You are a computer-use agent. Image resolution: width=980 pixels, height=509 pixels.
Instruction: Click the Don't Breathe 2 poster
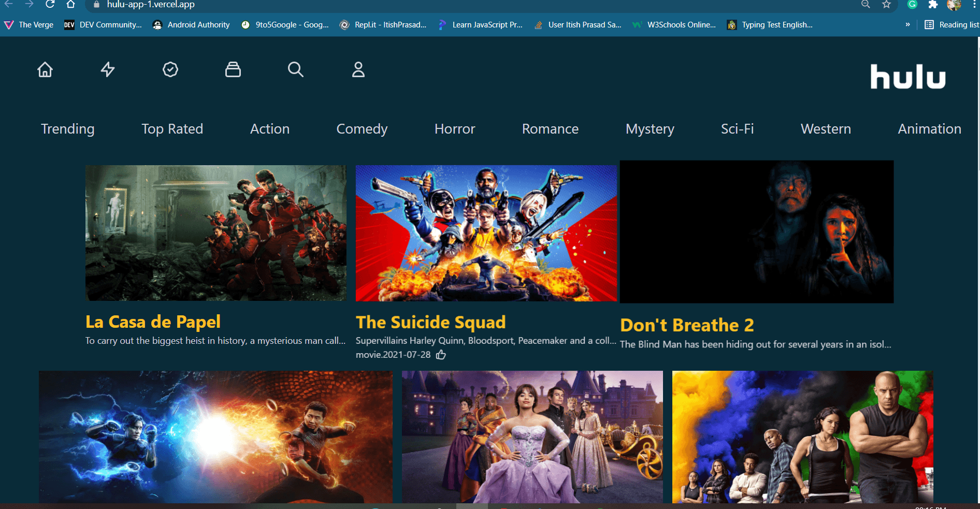(757, 231)
